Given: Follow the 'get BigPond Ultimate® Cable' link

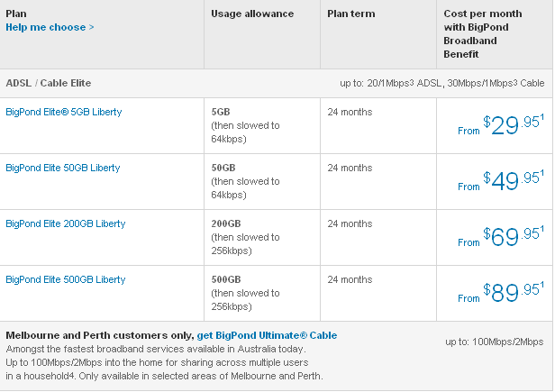Looking at the screenshot, I should click(x=267, y=335).
